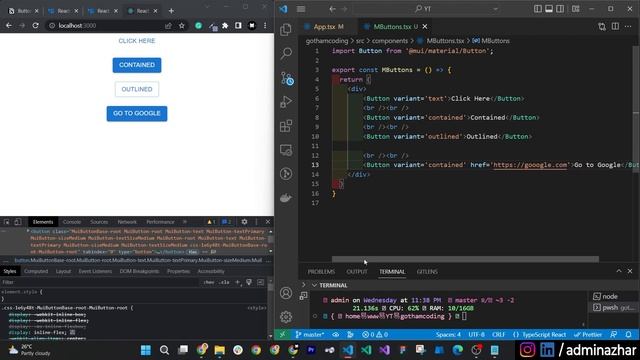The width and height of the screenshot is (640, 360).
Task: Click the OUTLINED button on the page
Action: [137, 89]
